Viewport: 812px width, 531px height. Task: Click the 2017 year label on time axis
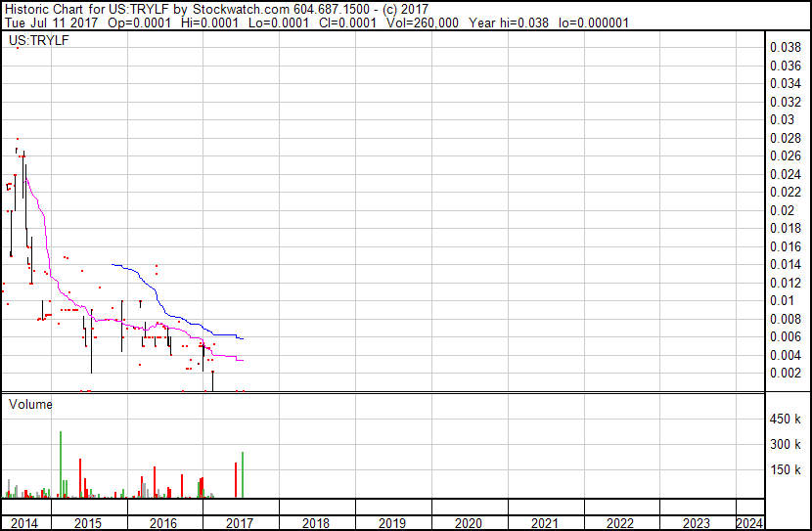240,523
